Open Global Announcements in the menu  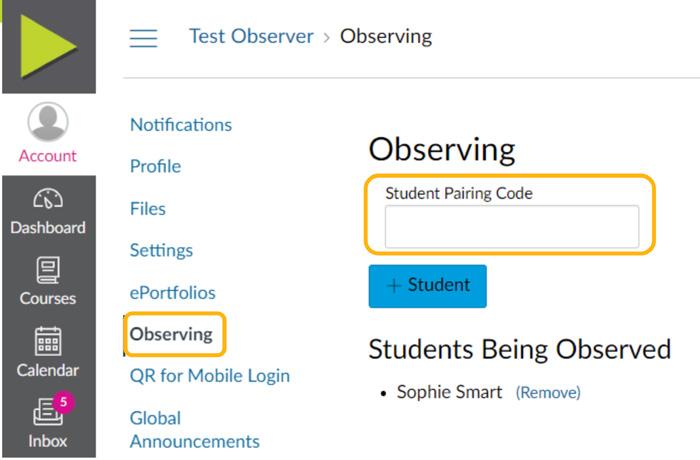pos(195,430)
